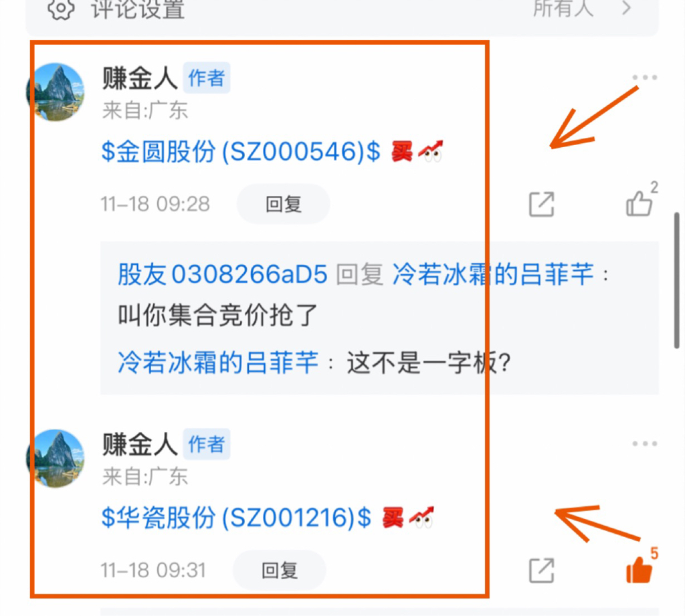Open more options for the 金圆股份 comment

point(644,78)
